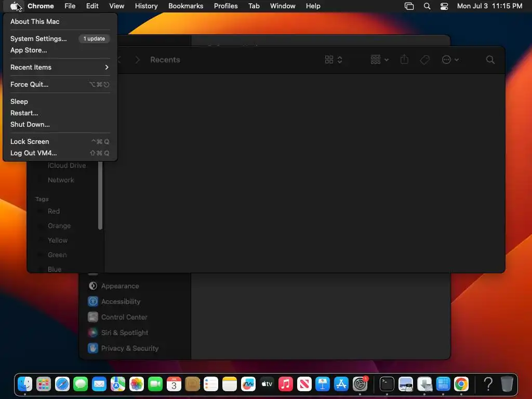Choose Restart from Apple menu
Image resolution: width=532 pixels, height=399 pixels.
coord(60,113)
